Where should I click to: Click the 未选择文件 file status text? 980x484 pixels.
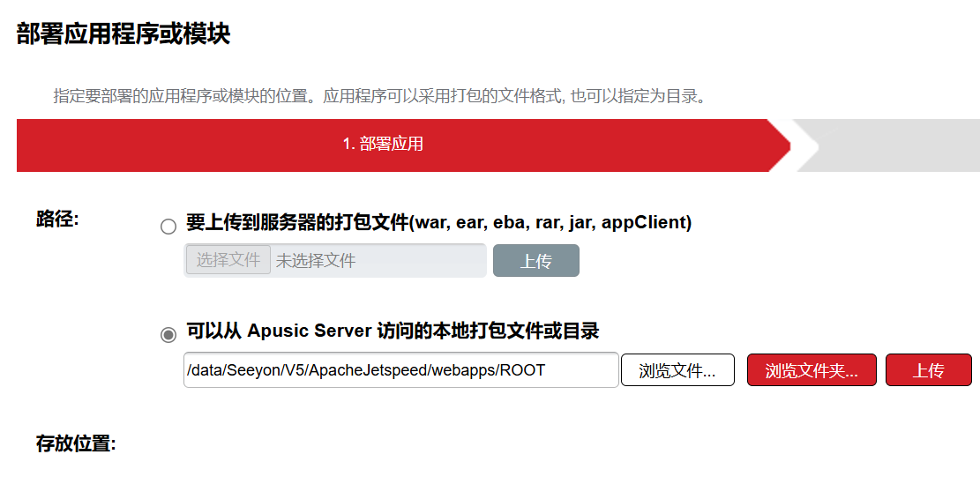(316, 260)
